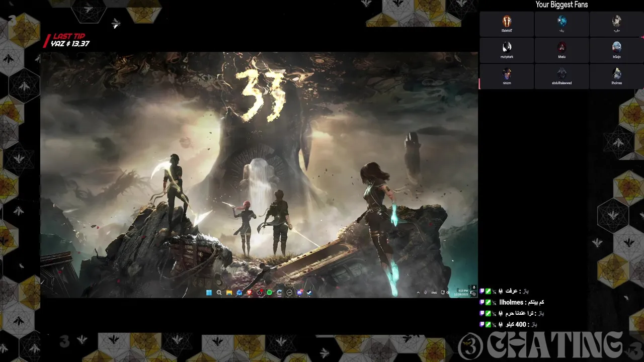Image resolution: width=644 pixels, height=362 pixels.
Task: Select fan card lvGojo
Action: pos(616,50)
